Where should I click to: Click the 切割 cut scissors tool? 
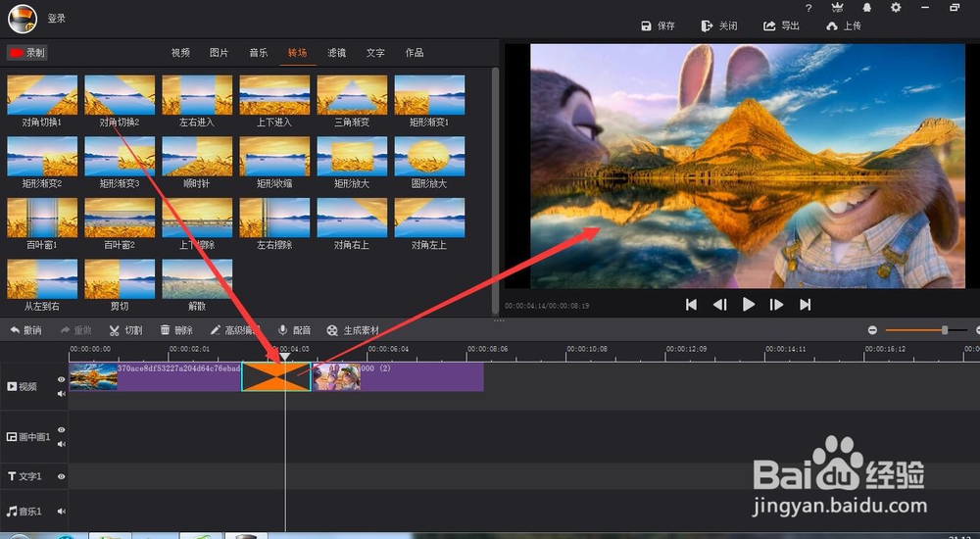125,330
